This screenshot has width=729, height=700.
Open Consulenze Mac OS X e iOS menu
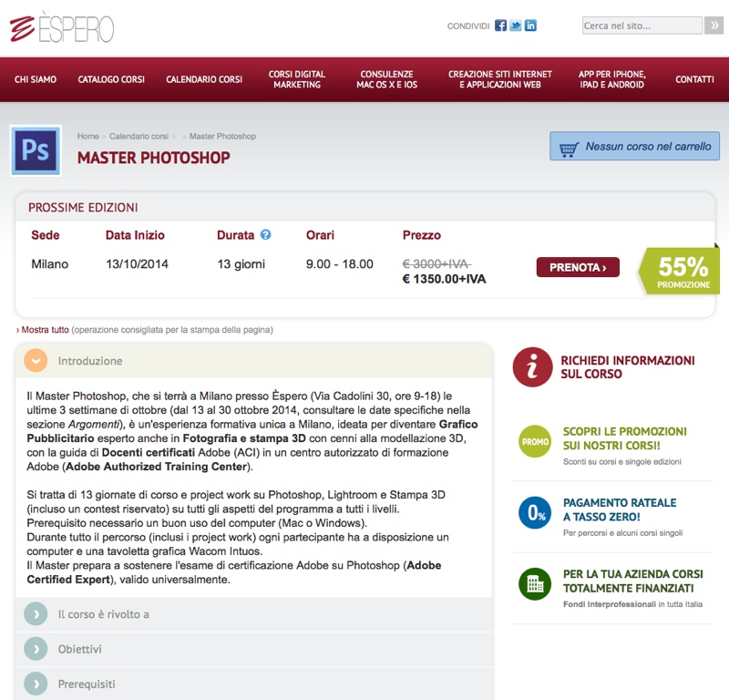[x=386, y=79]
